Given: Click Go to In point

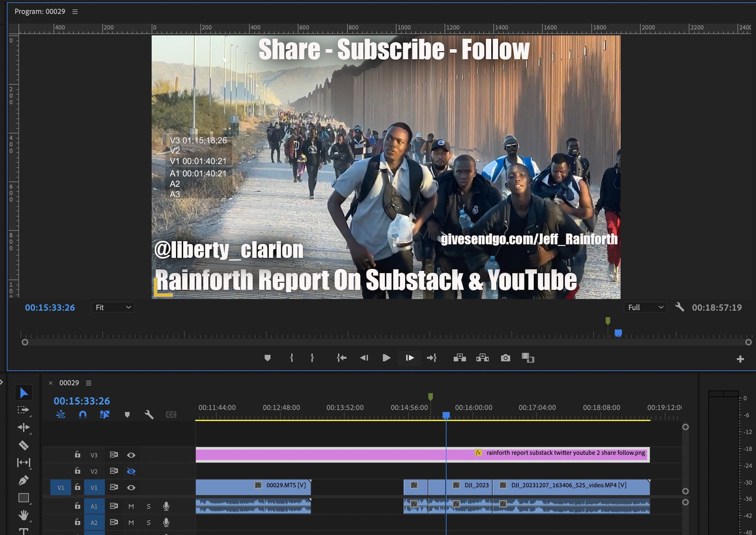Looking at the screenshot, I should click(x=342, y=358).
